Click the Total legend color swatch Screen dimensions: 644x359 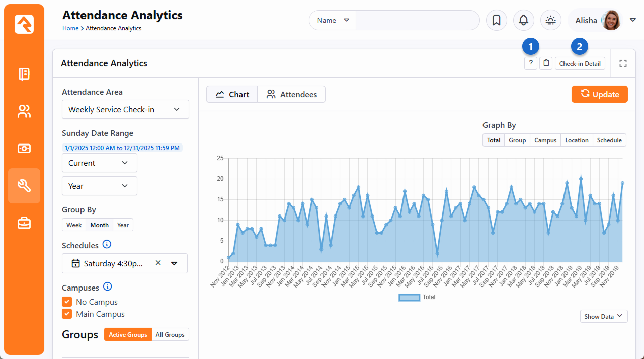pyautogui.click(x=409, y=298)
